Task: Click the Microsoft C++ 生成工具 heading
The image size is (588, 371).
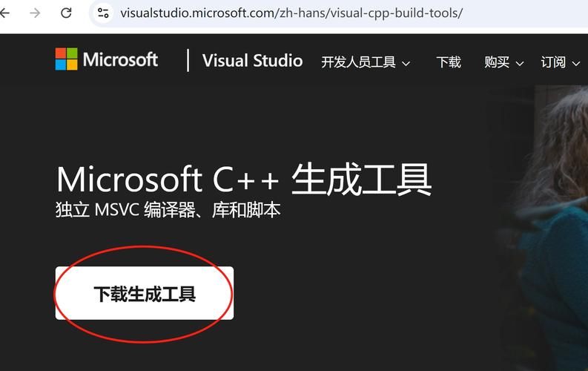Action: click(244, 180)
